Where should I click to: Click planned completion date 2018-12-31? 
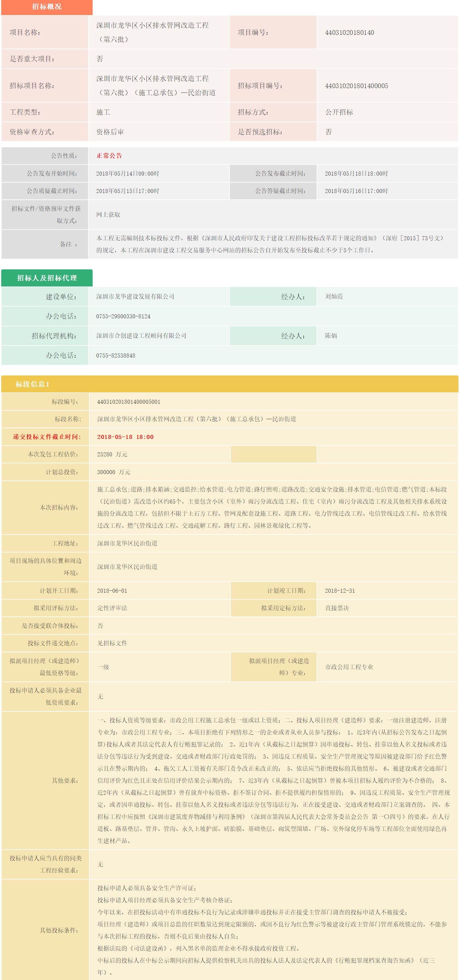click(x=340, y=590)
